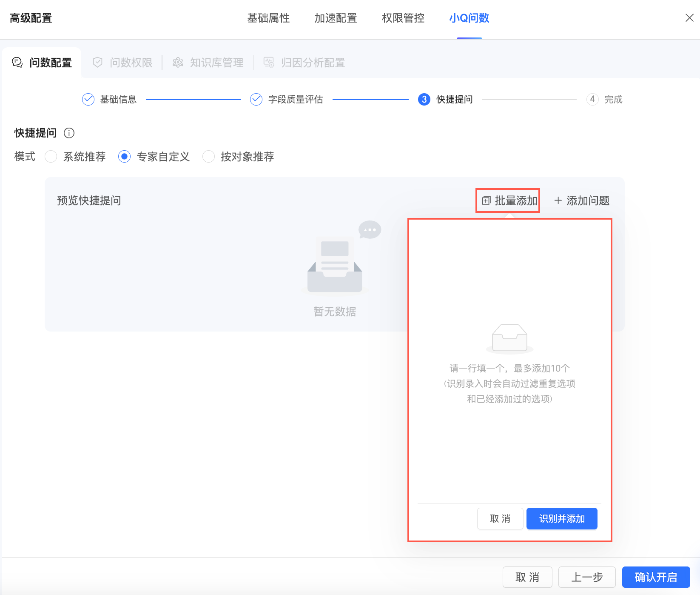
Task: Click the info icon beside 快捷提问 heading
Action: pyautogui.click(x=69, y=133)
